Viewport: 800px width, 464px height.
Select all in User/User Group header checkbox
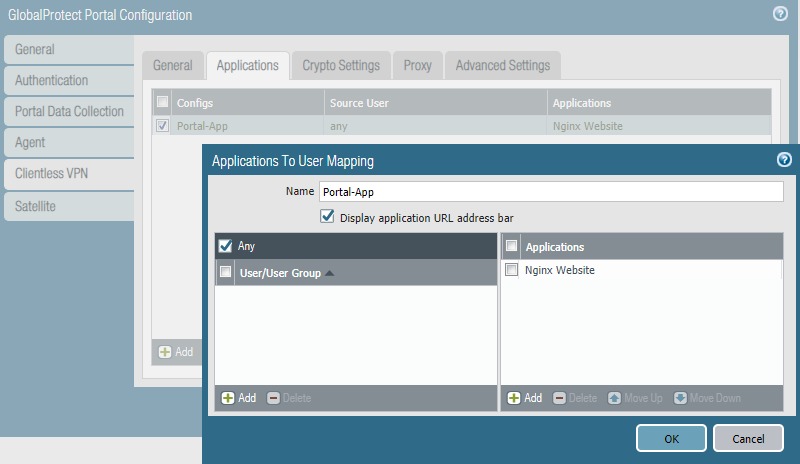(225, 272)
